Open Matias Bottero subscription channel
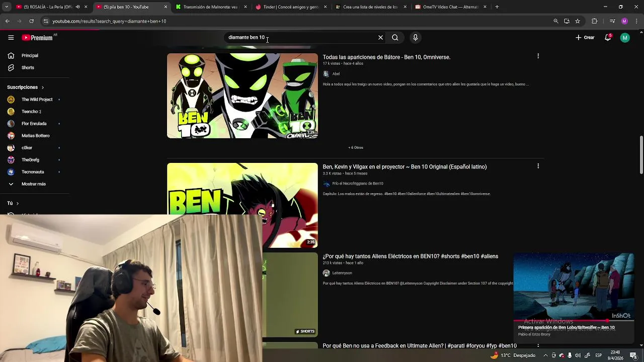This screenshot has height=362, width=644. pos(35,136)
